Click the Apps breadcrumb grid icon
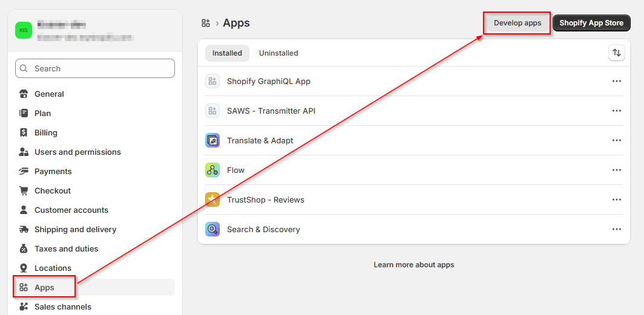This screenshot has width=644, height=315. point(206,23)
